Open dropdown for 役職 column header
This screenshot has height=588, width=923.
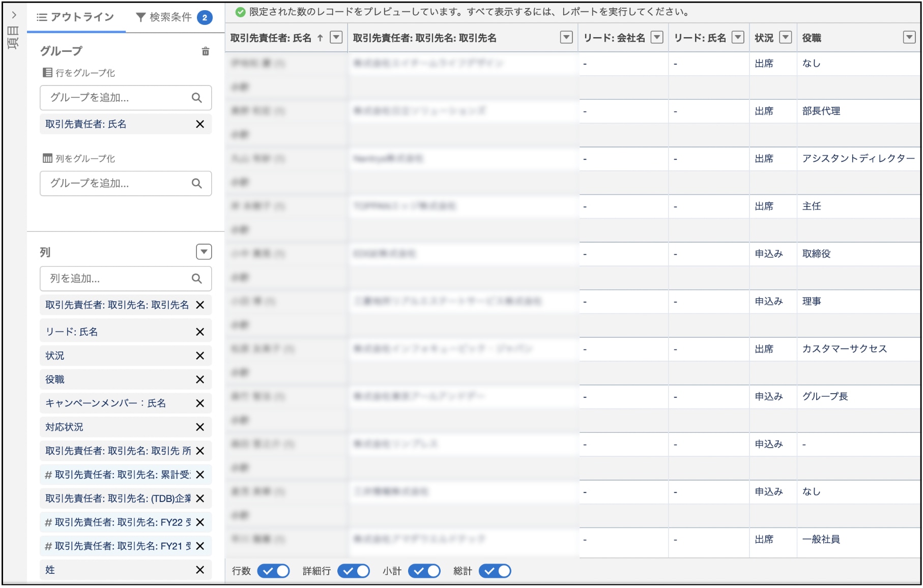[909, 37]
